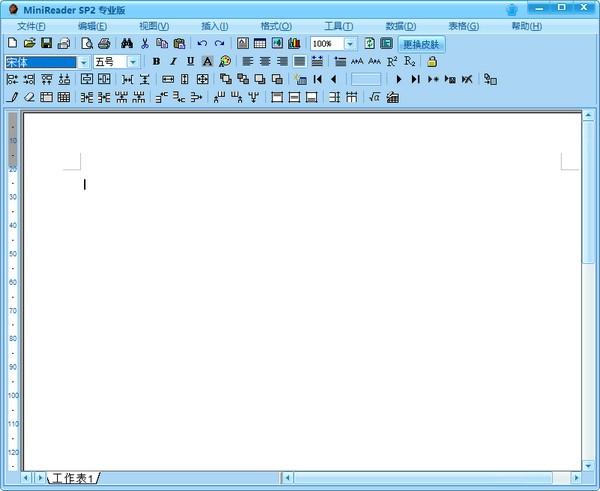
Task: Insert a chart with the bar-chart icon
Action: (294, 43)
